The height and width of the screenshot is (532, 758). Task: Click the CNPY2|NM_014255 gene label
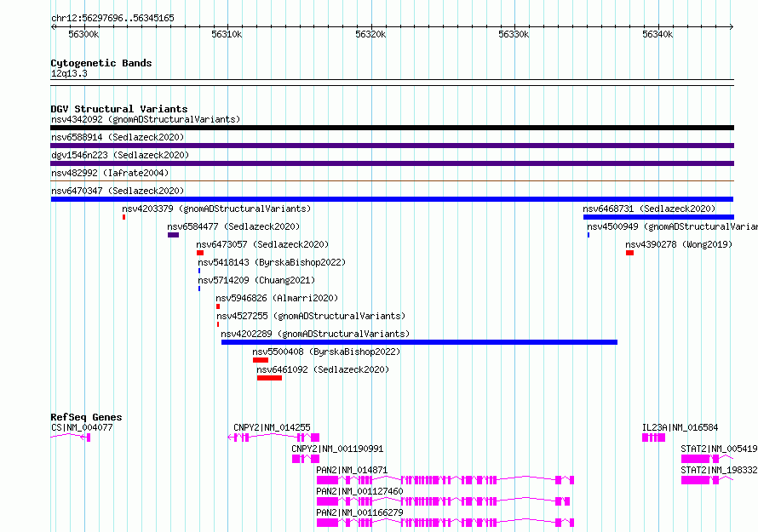tap(273, 427)
